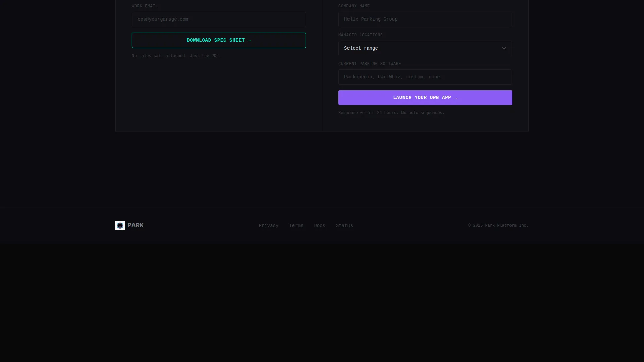Viewport: 644px width, 362px height.
Task: Focus the Company Name input field
Action: 425,19
